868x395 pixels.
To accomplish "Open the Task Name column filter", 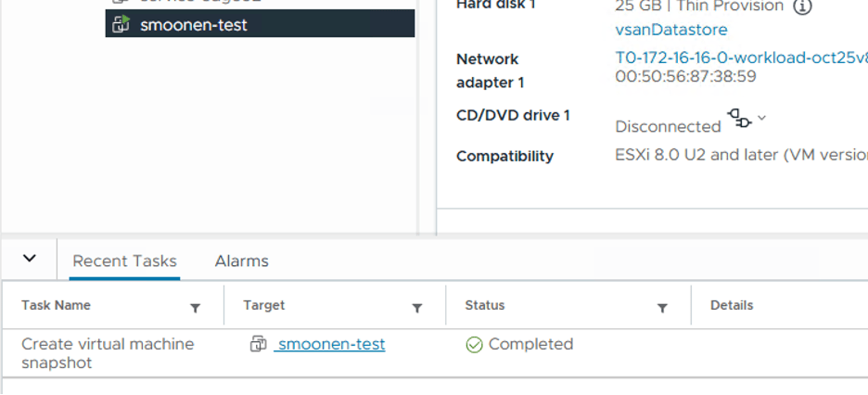I will (196, 307).
